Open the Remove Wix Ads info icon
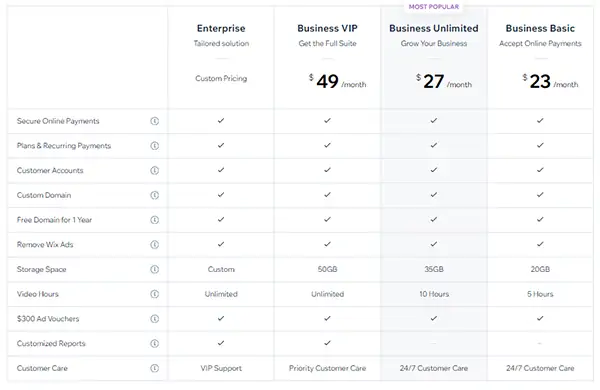600x390 pixels. point(155,245)
